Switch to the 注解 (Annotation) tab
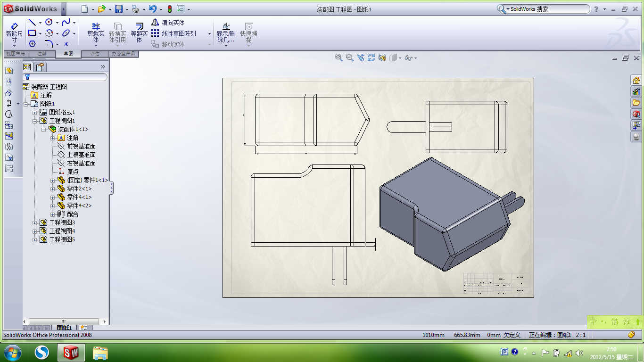The height and width of the screenshot is (362, 644). pos(42,54)
